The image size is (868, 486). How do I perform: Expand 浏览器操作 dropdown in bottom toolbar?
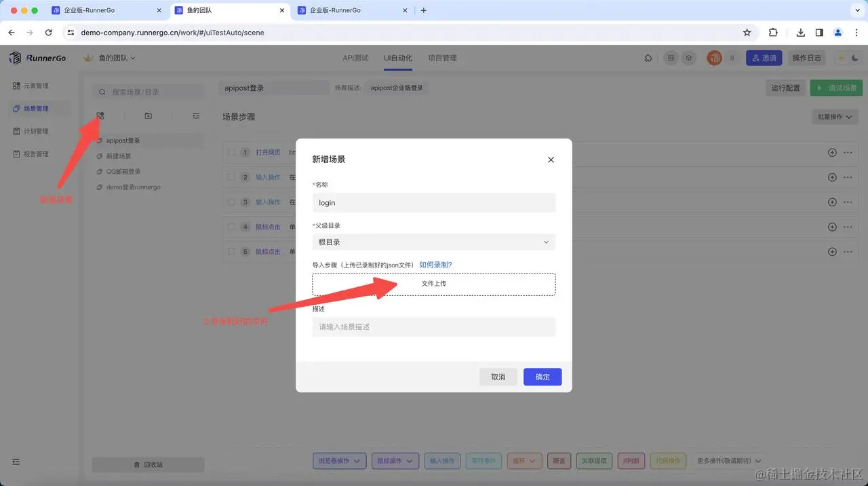point(340,461)
